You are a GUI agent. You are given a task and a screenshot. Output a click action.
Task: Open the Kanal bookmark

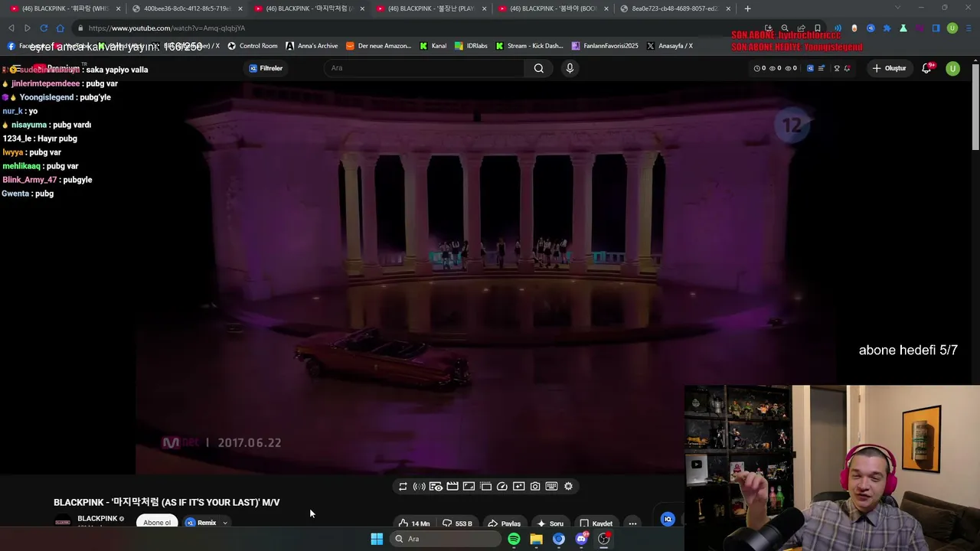433,46
